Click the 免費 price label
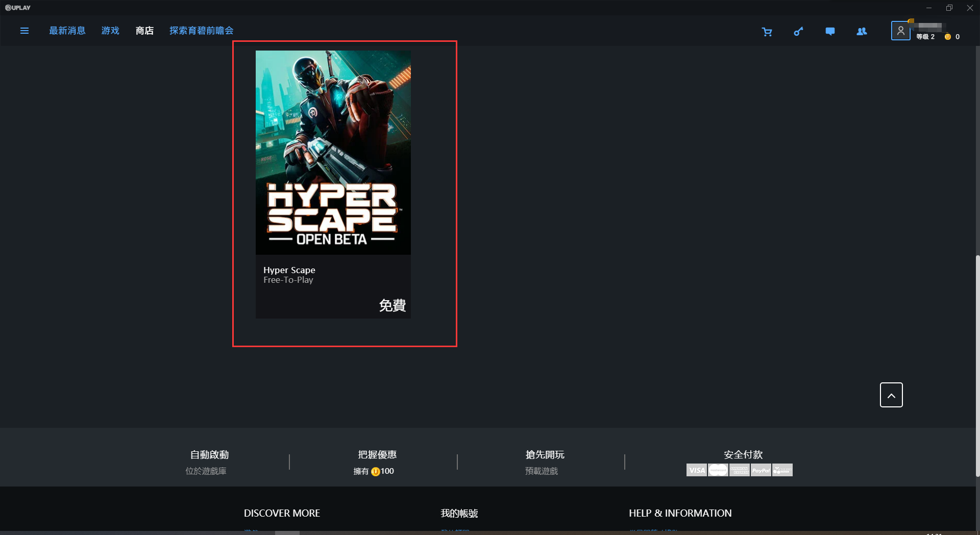 [392, 305]
